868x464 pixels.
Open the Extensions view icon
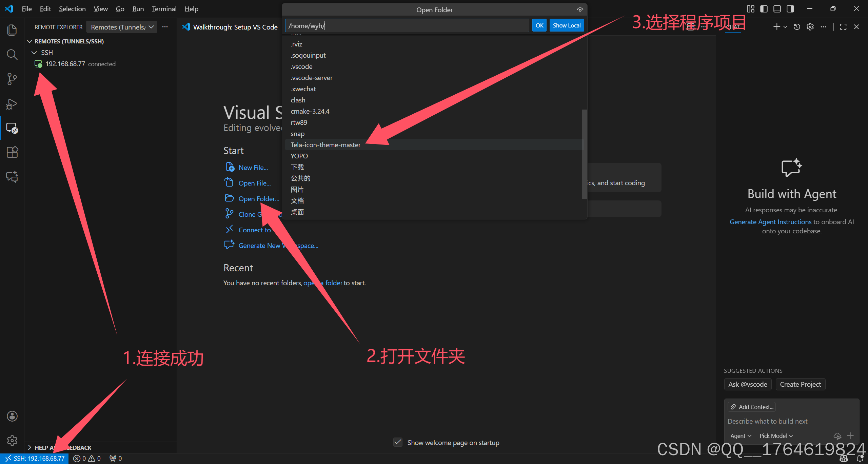pos(12,152)
